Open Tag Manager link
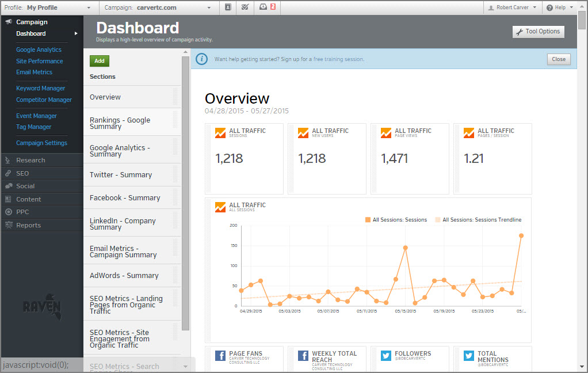 click(34, 127)
